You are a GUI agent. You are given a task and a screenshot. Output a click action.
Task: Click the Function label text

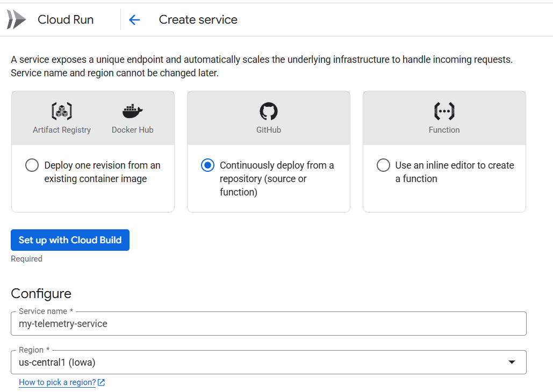(444, 130)
